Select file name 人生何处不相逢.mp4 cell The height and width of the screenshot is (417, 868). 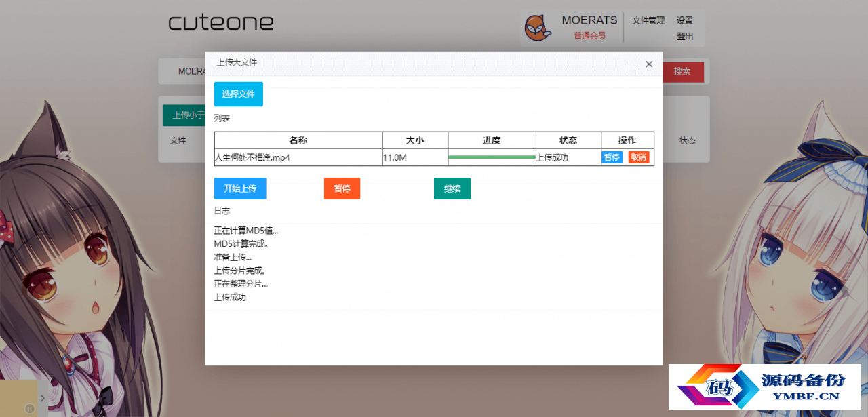[298, 157]
